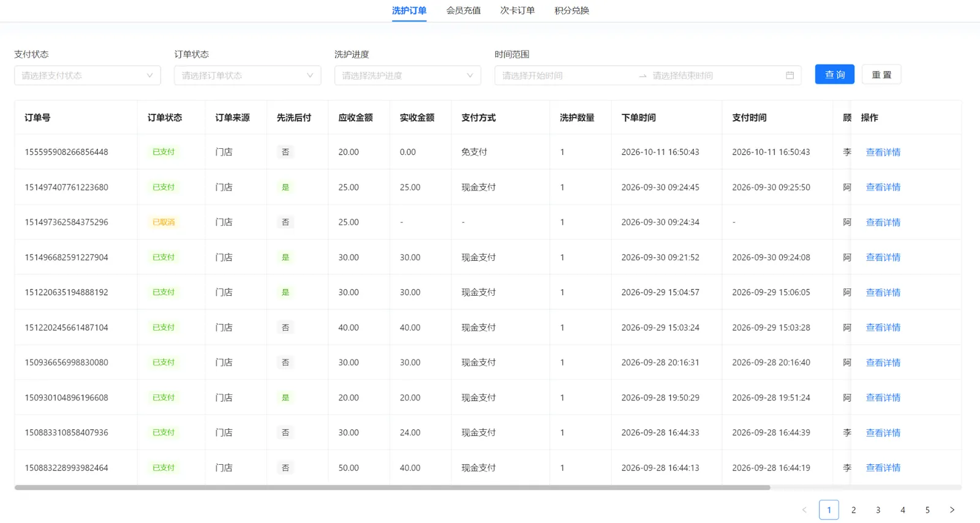Switch to the 洗护订单 tab
The height and width of the screenshot is (523, 980).
[409, 10]
